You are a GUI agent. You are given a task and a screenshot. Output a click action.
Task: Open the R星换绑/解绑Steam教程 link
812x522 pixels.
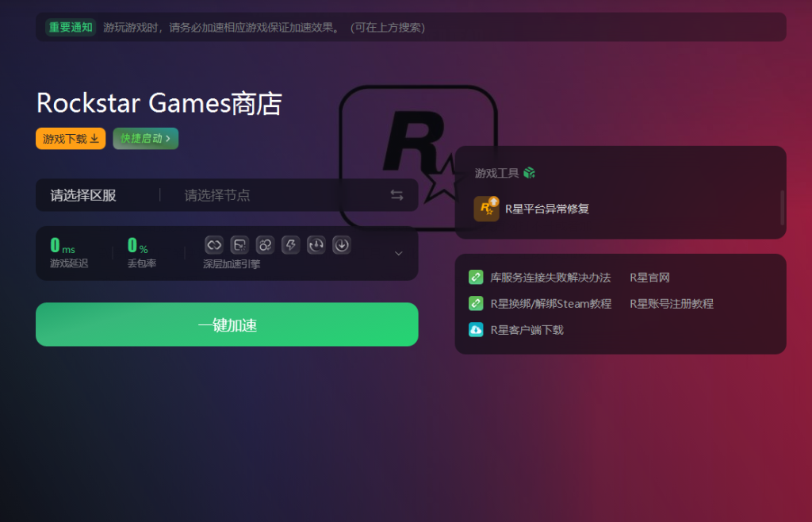(551, 304)
